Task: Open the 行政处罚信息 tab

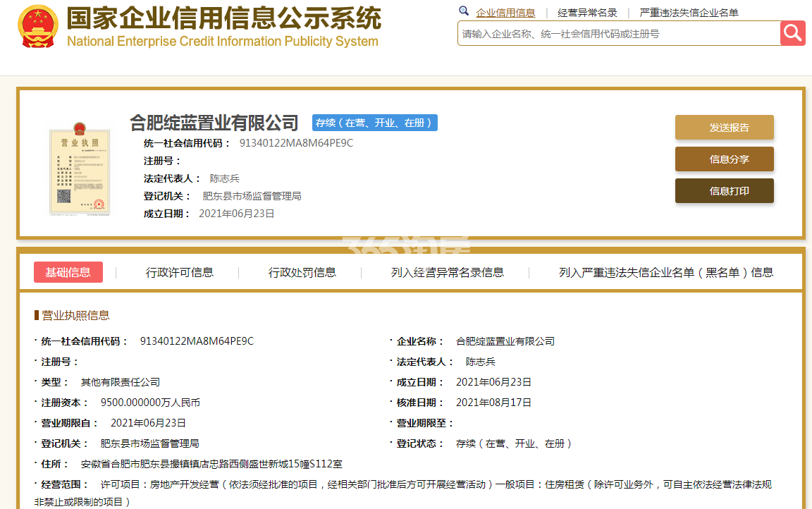Action: (x=302, y=272)
